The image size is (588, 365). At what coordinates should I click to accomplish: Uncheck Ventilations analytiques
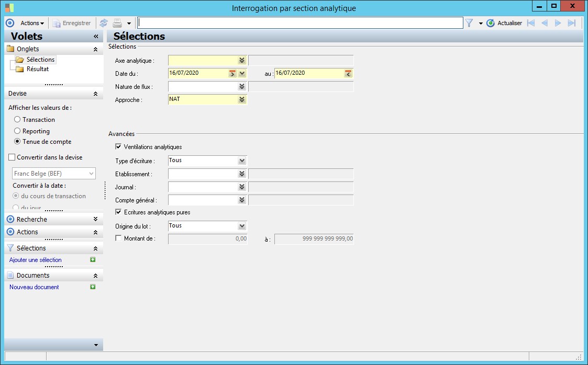point(118,147)
